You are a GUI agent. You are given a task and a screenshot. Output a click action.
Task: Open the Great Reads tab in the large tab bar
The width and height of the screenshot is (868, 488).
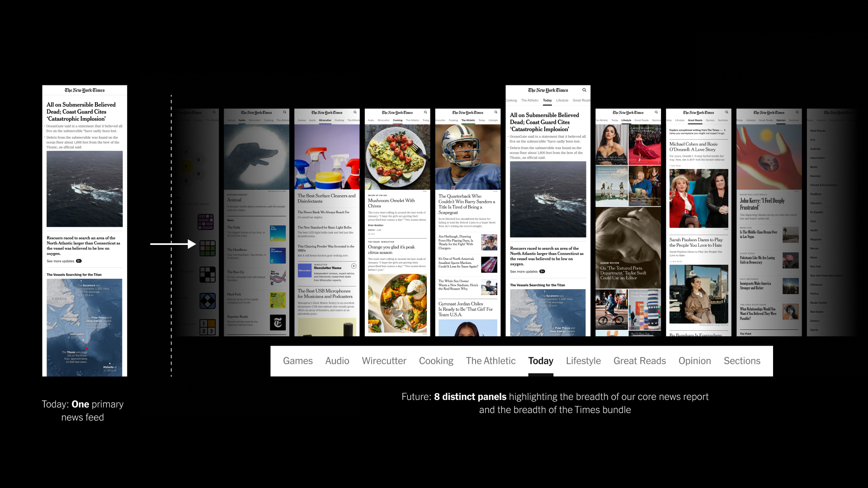[x=640, y=361]
